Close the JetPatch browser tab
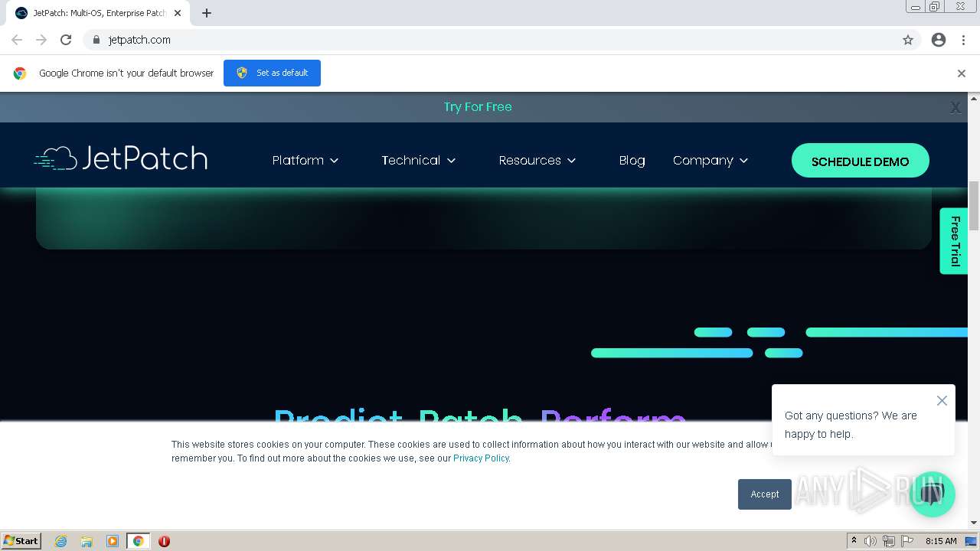980x551 pixels. 178,13
